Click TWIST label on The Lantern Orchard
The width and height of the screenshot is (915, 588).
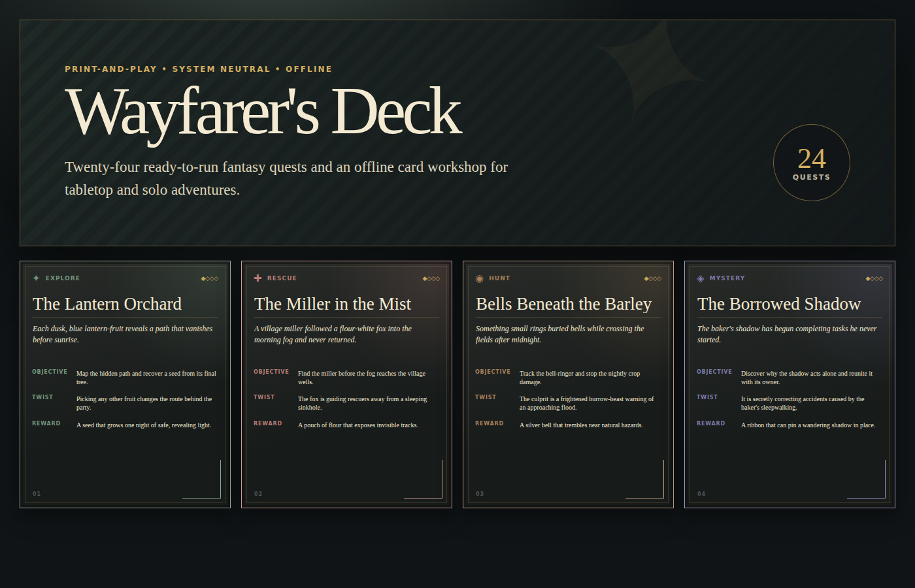42,397
